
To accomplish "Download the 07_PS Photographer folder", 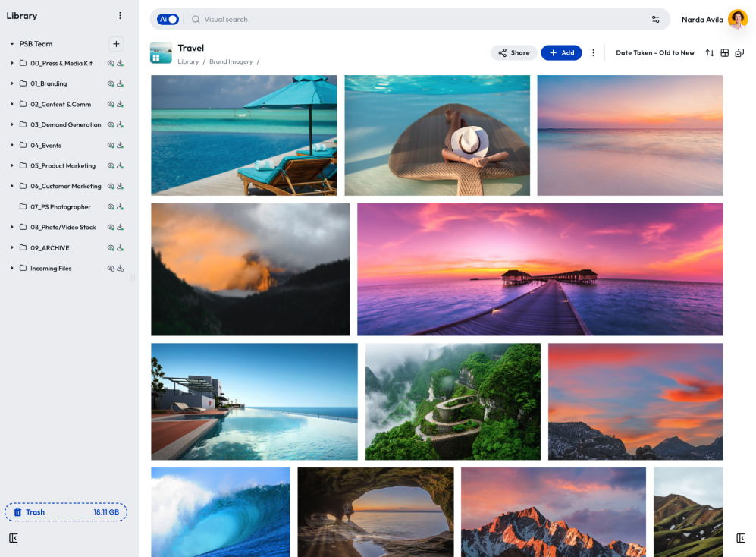I will [x=120, y=206].
